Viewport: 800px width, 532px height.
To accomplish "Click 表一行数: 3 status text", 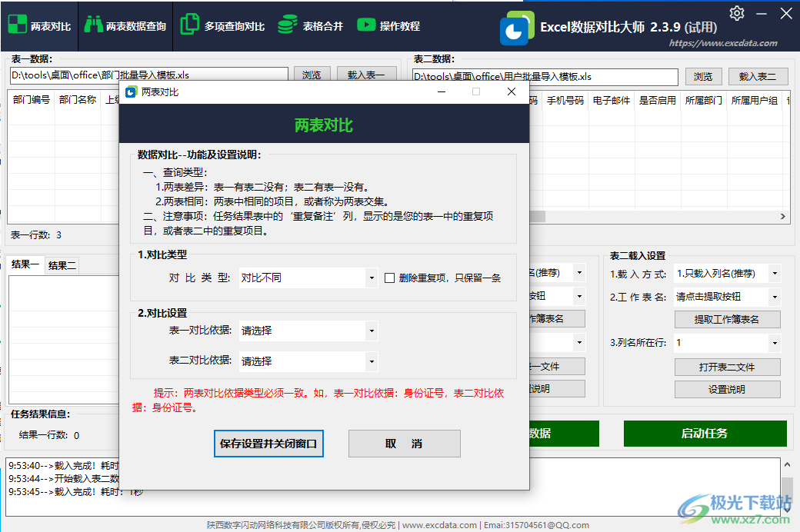I will click(x=36, y=235).
